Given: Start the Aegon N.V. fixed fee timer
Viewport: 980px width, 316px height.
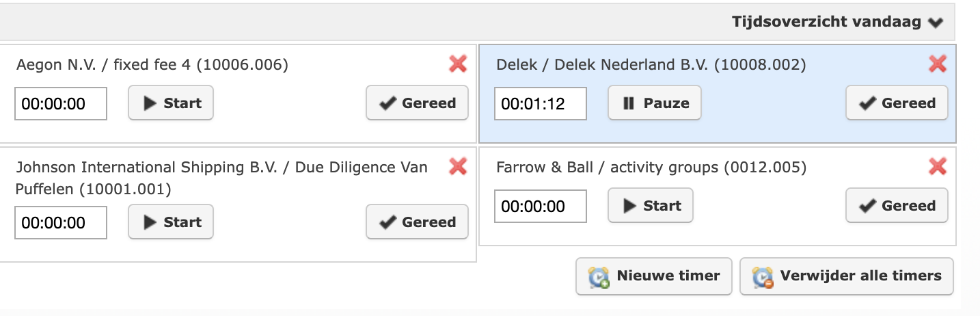Looking at the screenshot, I should click(171, 103).
